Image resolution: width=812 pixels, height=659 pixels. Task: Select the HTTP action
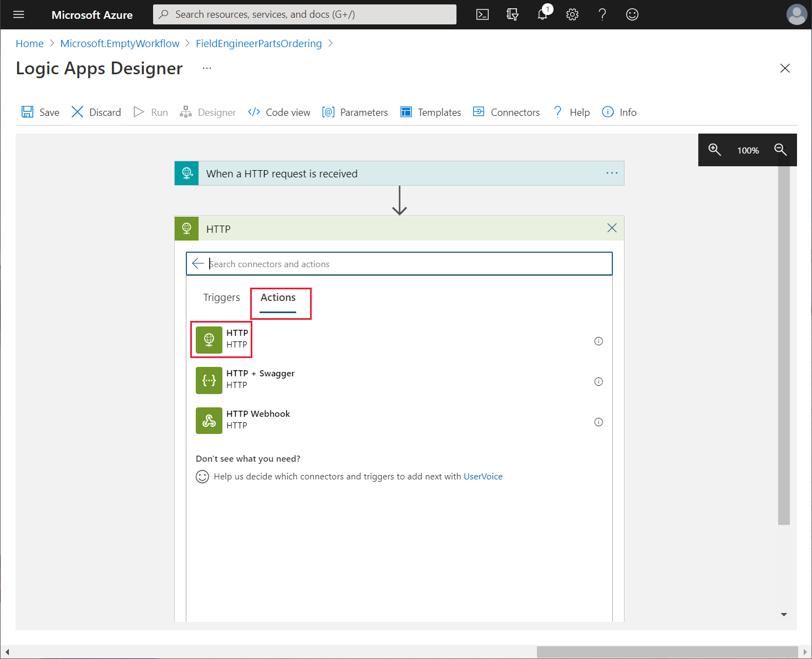click(x=222, y=339)
